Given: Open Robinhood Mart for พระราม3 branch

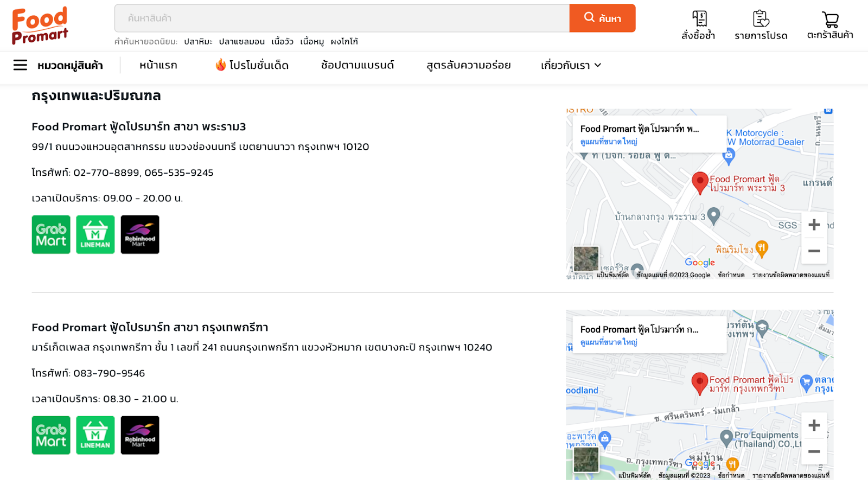Looking at the screenshot, I should pyautogui.click(x=140, y=234).
